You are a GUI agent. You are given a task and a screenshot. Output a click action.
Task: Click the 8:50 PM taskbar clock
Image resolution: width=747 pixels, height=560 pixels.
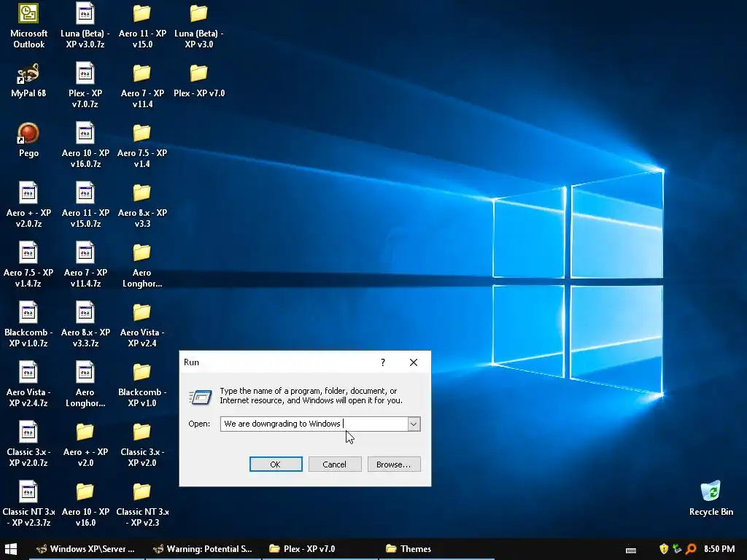pyautogui.click(x=719, y=549)
